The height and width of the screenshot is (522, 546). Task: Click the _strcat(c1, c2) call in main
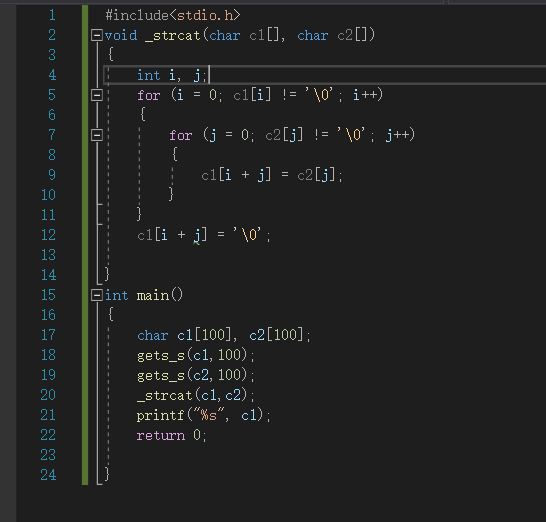coord(196,396)
